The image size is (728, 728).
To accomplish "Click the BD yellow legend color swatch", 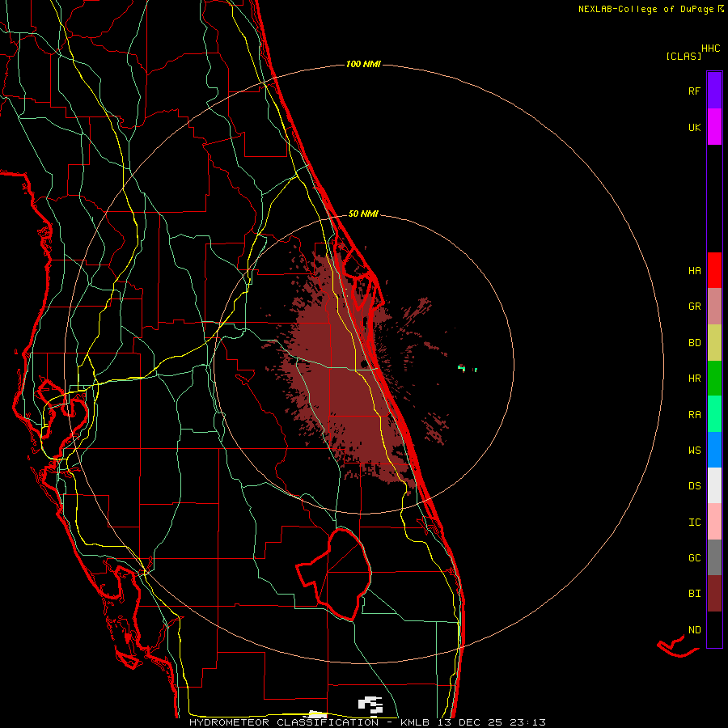I will coord(714,343).
